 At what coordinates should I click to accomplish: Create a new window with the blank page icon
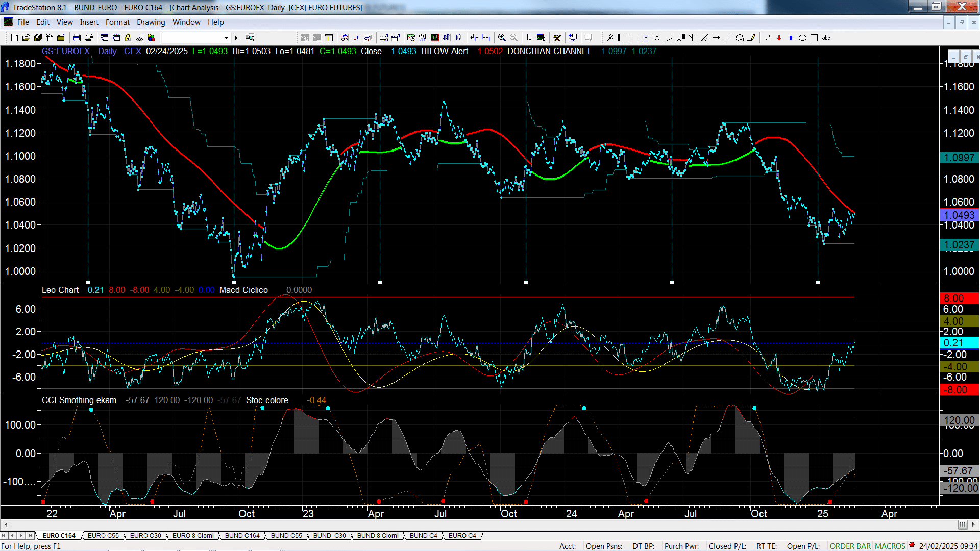coord(14,38)
